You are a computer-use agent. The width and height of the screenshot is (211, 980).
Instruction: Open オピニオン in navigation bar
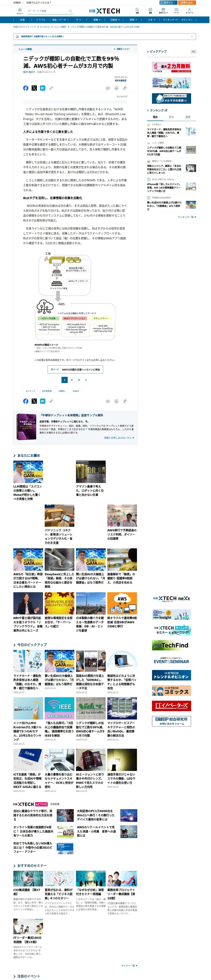[187, 20]
